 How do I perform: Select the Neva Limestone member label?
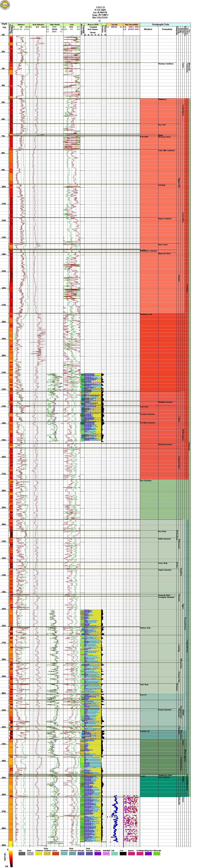[146, 481]
